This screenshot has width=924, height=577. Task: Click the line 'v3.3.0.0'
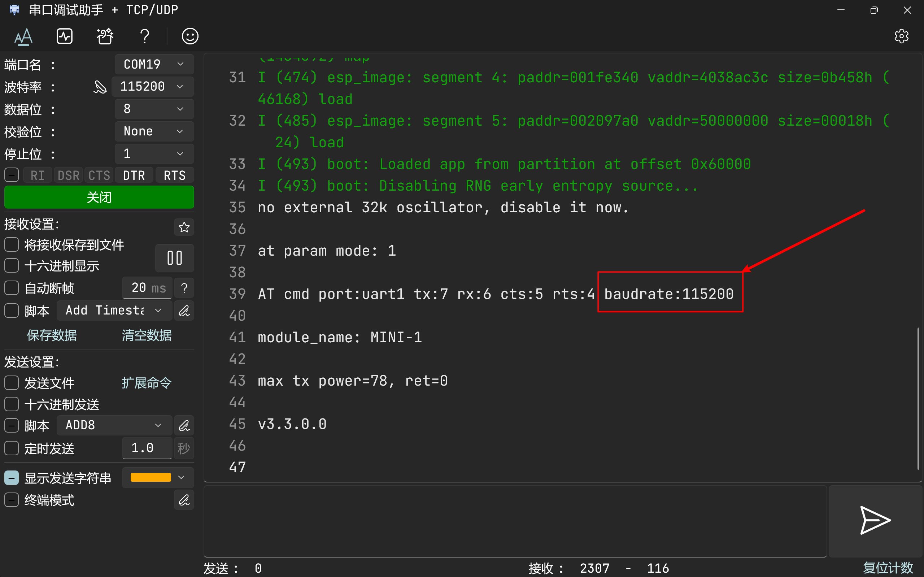point(292,424)
